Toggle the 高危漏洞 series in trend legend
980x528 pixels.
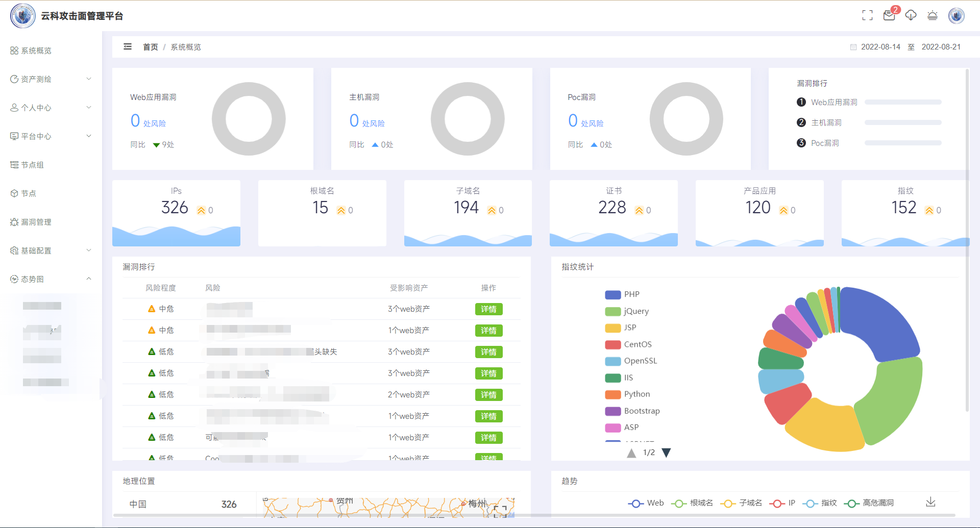click(869, 503)
